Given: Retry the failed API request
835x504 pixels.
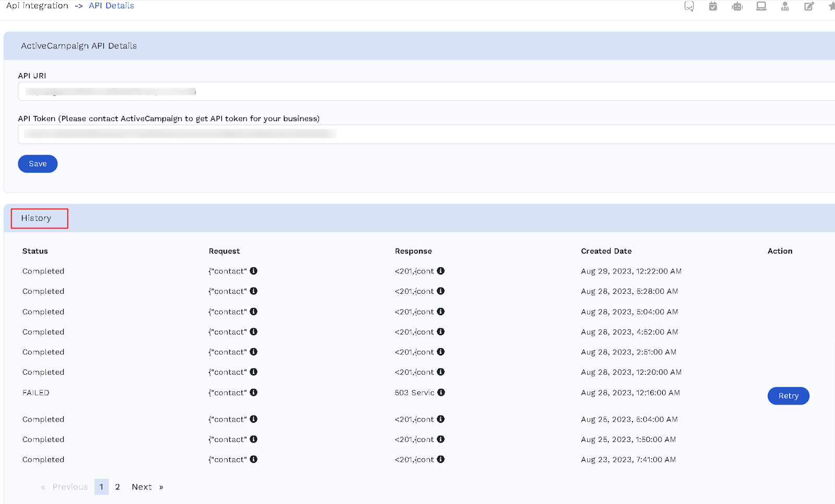Looking at the screenshot, I should click(788, 396).
